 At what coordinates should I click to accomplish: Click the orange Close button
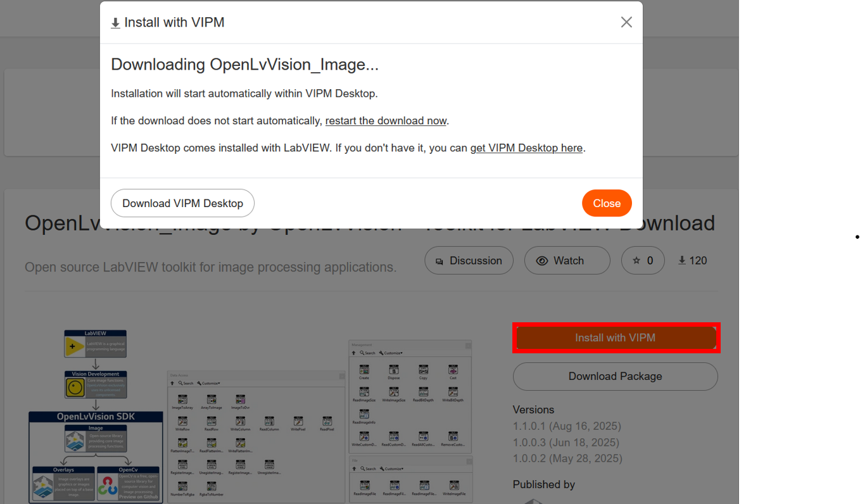(x=606, y=203)
